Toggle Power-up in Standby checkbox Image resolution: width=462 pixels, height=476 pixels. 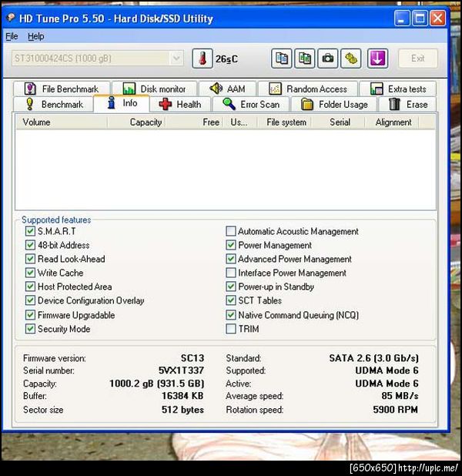(x=231, y=287)
